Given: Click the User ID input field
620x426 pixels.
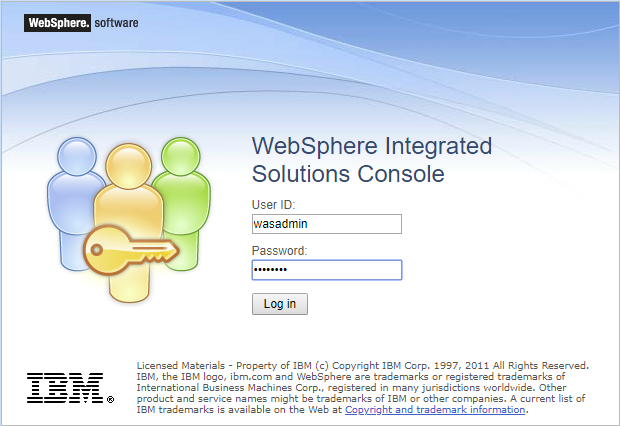Looking at the screenshot, I should pos(327,224).
